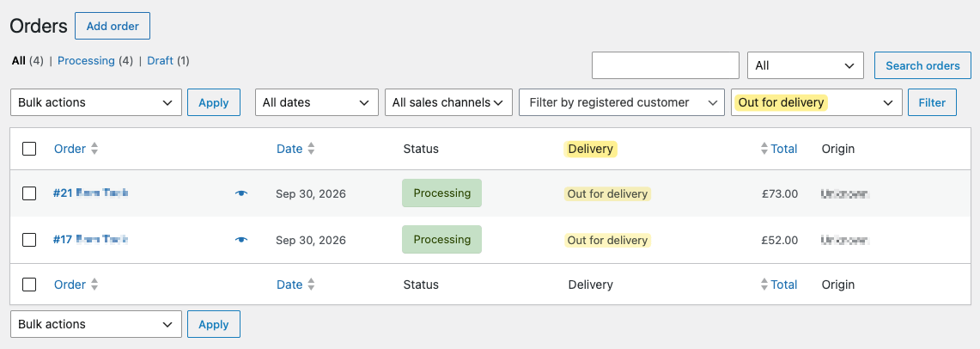Open the All sales channels dropdown
Screen dimensions: 980x349
click(448, 102)
